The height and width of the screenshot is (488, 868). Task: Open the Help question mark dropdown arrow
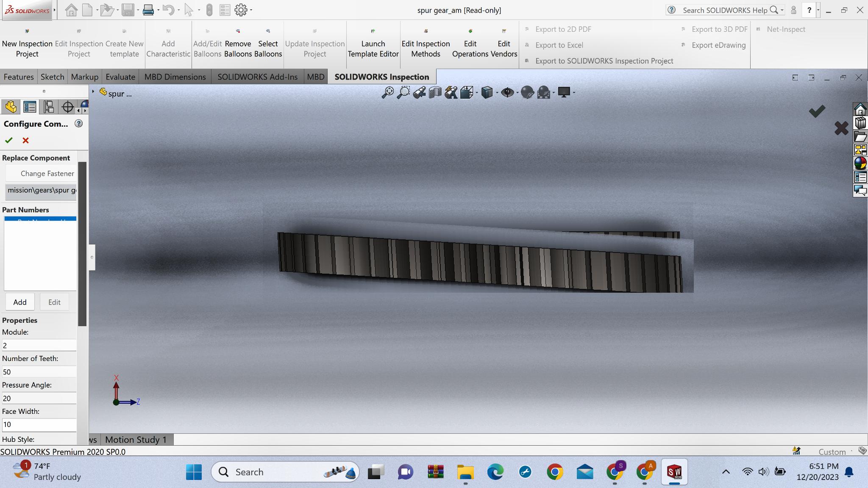[818, 10]
